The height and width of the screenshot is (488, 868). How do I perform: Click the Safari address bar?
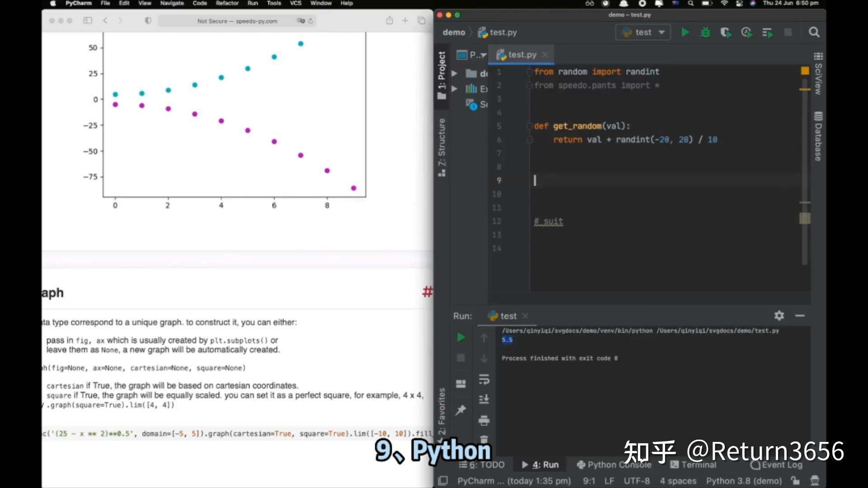[x=237, y=21]
